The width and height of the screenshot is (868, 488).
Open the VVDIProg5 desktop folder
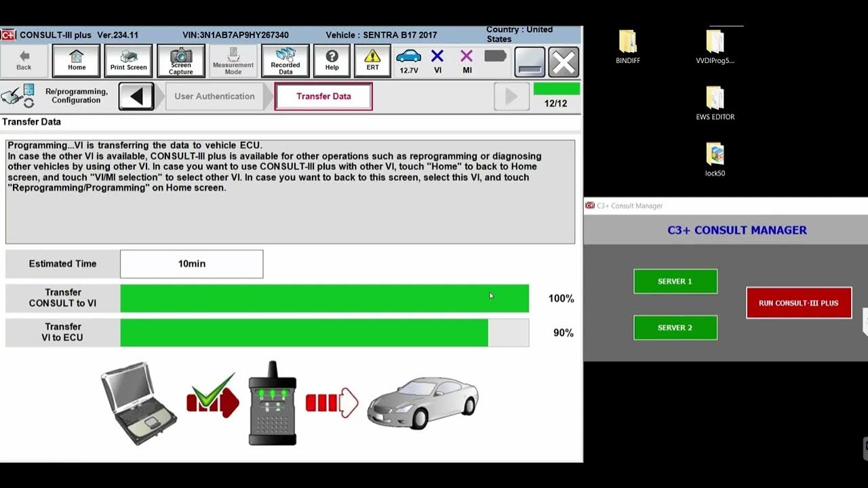pos(715,47)
